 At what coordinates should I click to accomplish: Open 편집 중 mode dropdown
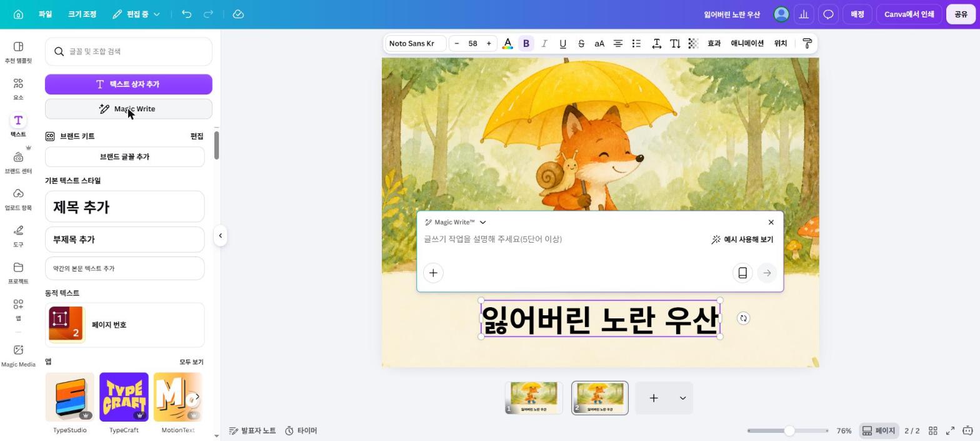click(136, 14)
